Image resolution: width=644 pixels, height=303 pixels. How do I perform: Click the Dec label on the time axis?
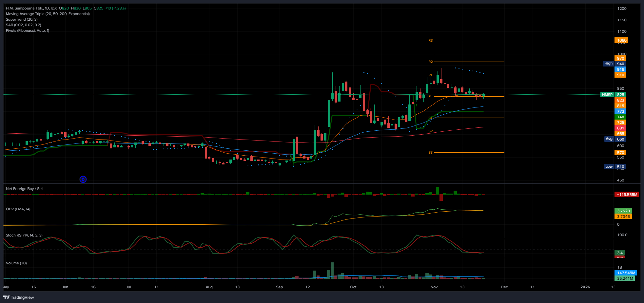click(x=504, y=287)
